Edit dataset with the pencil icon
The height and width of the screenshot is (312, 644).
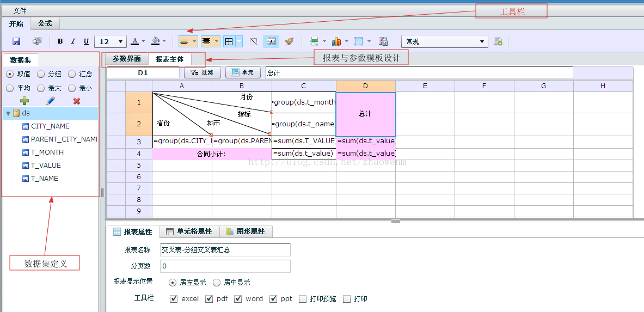pyautogui.click(x=51, y=101)
